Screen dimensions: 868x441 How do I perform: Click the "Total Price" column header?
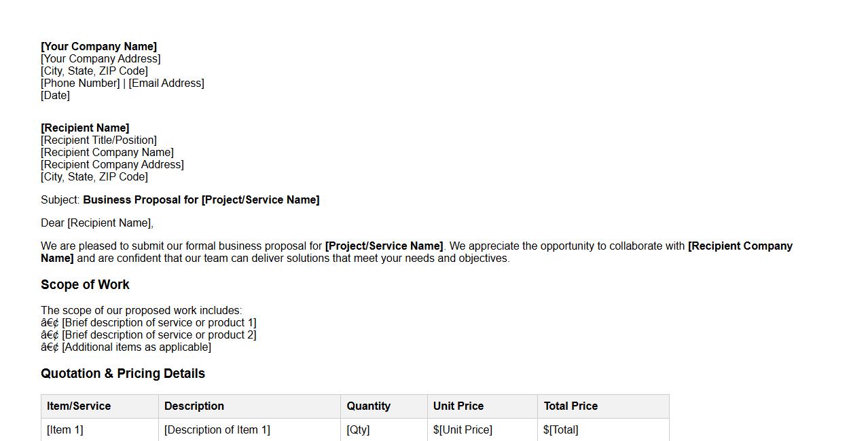pos(571,406)
